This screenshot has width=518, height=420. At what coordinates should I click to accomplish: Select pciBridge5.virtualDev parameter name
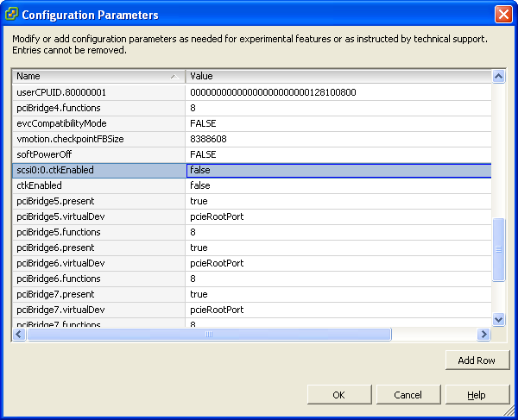pos(60,216)
